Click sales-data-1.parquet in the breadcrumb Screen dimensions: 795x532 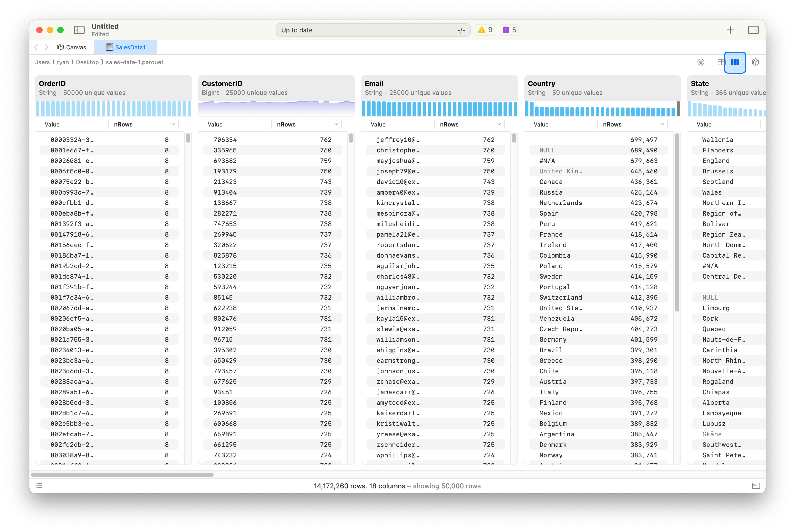[x=134, y=62]
